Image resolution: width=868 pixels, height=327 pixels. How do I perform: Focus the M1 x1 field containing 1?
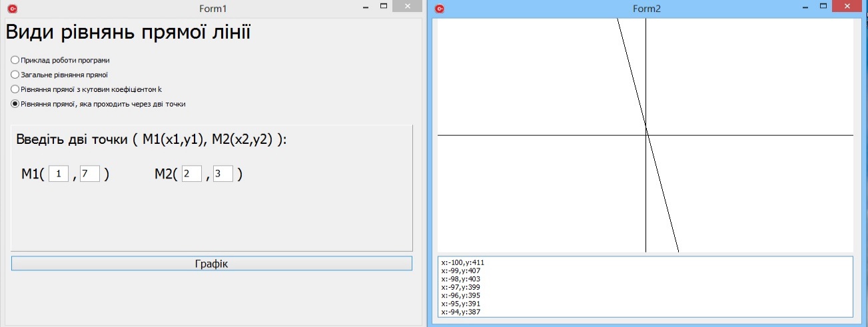(59, 174)
